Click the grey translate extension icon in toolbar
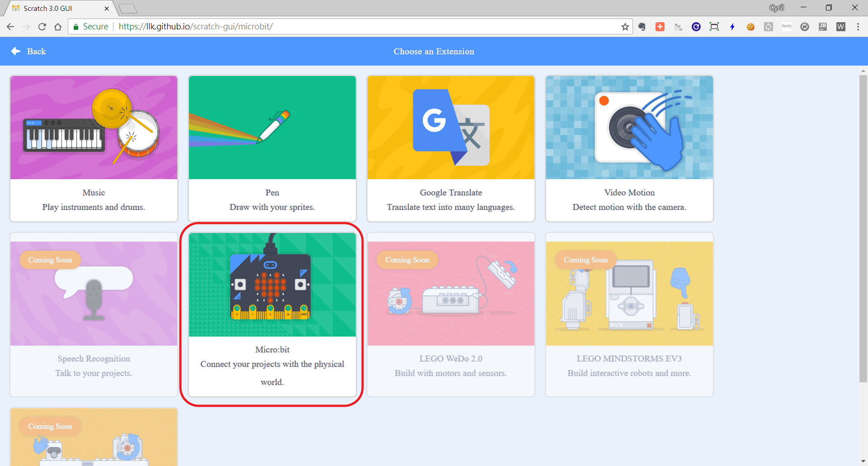Viewport: 868px width, 466px height. coord(678,27)
